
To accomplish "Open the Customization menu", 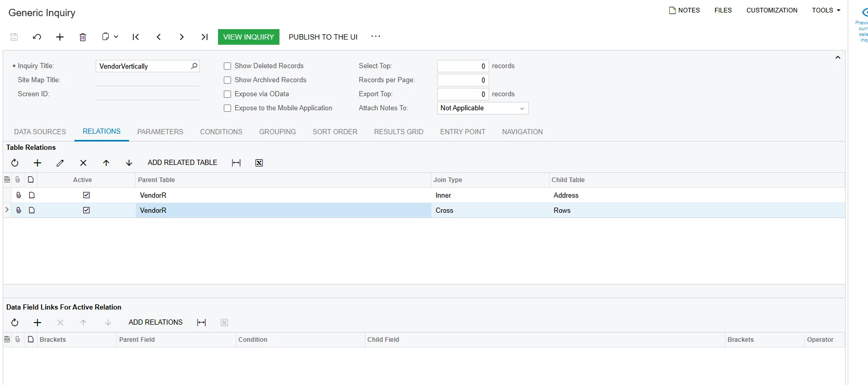I will (x=772, y=10).
